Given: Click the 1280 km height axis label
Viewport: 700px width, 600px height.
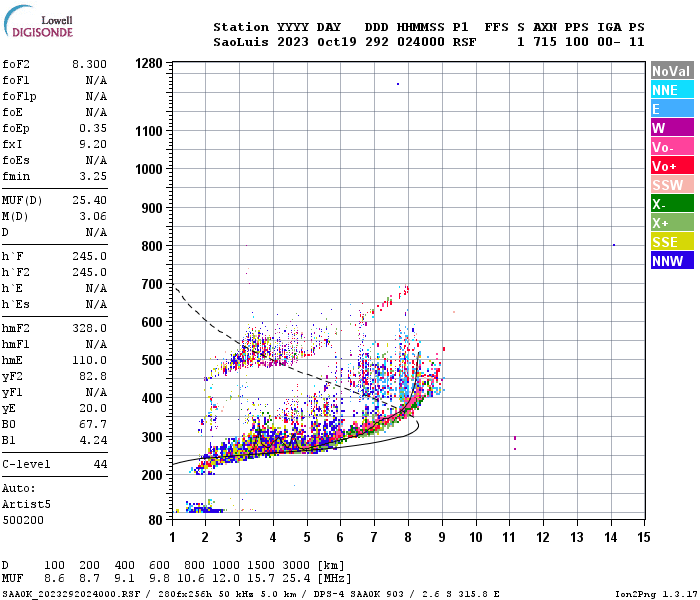Looking at the screenshot, I should 149,63.
